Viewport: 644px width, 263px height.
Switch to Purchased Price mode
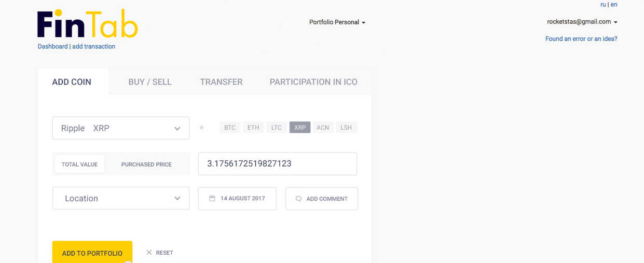click(146, 164)
